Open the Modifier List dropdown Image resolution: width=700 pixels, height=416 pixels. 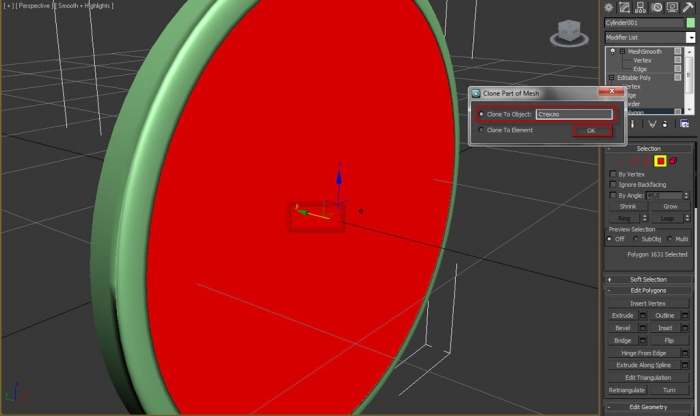[x=690, y=37]
